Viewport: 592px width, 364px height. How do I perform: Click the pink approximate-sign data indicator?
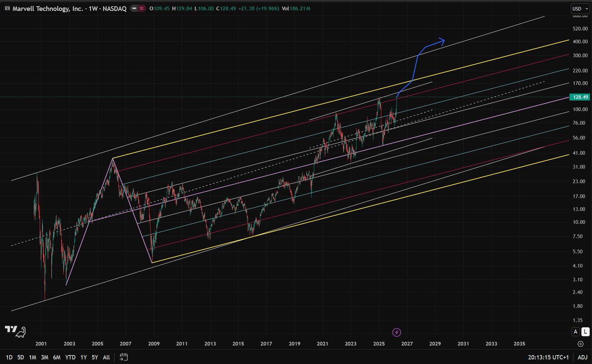coord(142,8)
